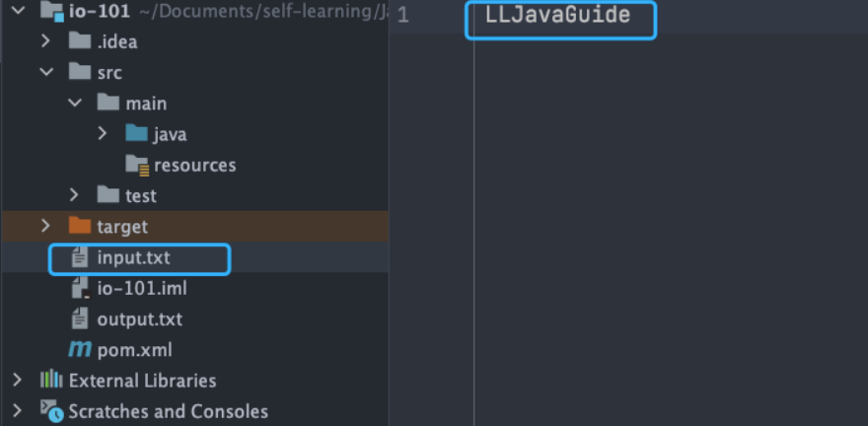The image size is (868, 426).
Task: Click the LLJavaGuide text in the editor
Action: (557, 16)
